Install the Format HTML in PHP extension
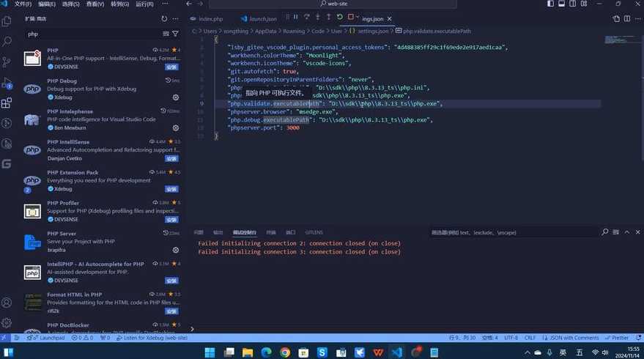Image resolution: width=644 pixels, height=359 pixels. [171, 311]
